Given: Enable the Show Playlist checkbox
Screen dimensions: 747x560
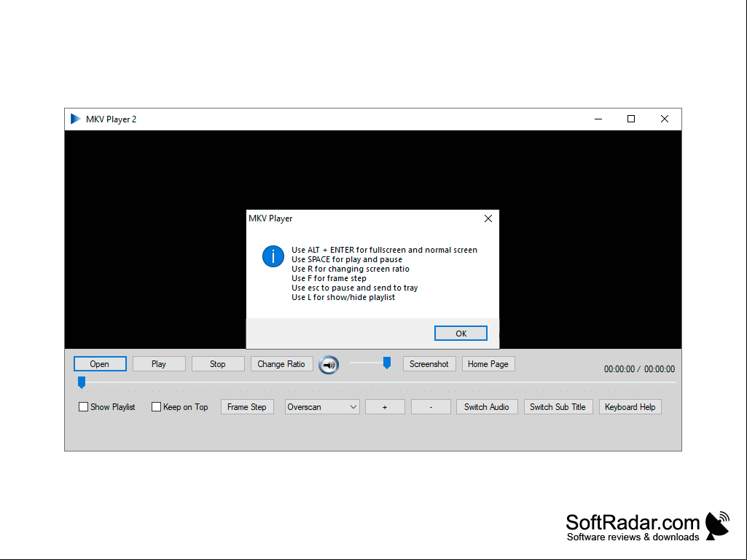Looking at the screenshot, I should pyautogui.click(x=83, y=406).
